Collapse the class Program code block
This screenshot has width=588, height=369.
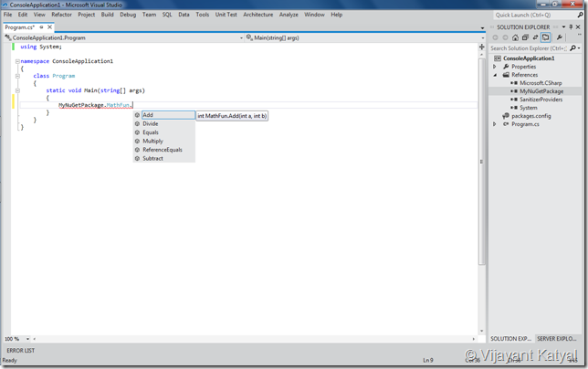tap(17, 76)
